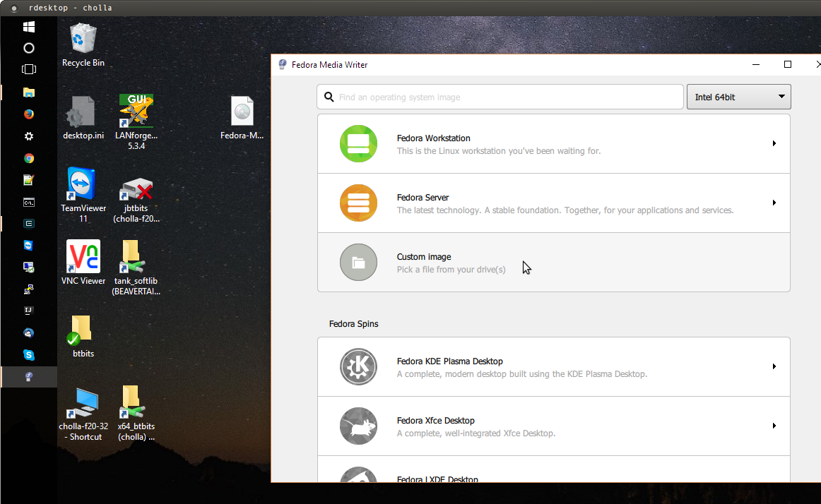Viewport: 821px width, 504px height.
Task: Open Notepad++ from the taskbar
Action: tap(29, 180)
